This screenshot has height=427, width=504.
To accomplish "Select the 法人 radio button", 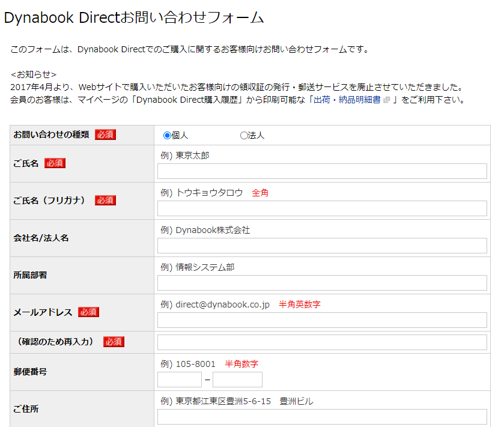I will [x=244, y=136].
